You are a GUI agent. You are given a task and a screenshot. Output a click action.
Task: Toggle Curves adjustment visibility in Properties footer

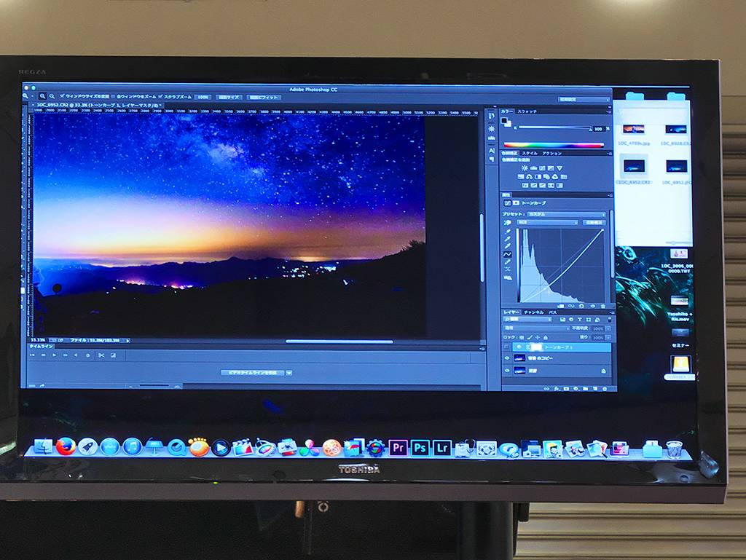(x=592, y=306)
